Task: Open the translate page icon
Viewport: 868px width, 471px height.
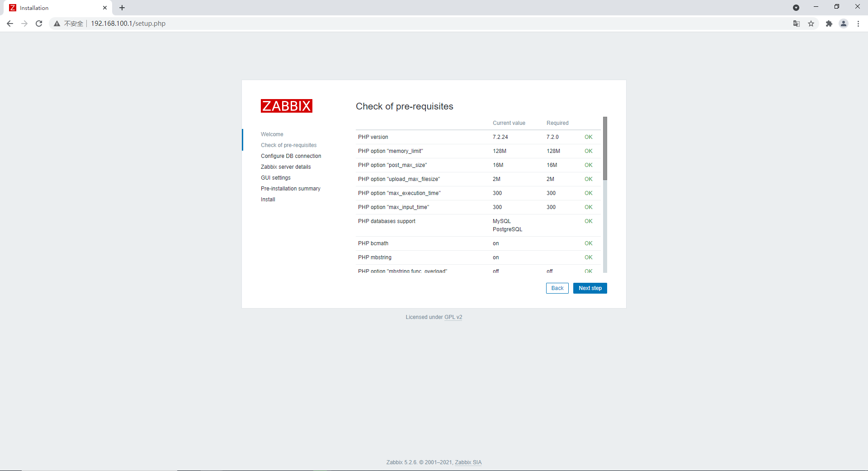Action: click(797, 24)
